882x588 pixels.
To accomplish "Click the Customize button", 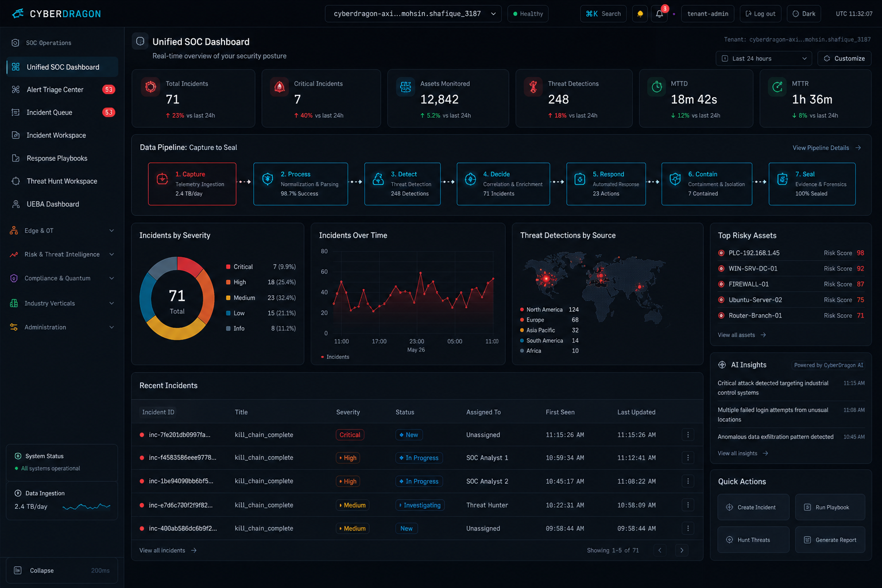I will (x=844, y=59).
